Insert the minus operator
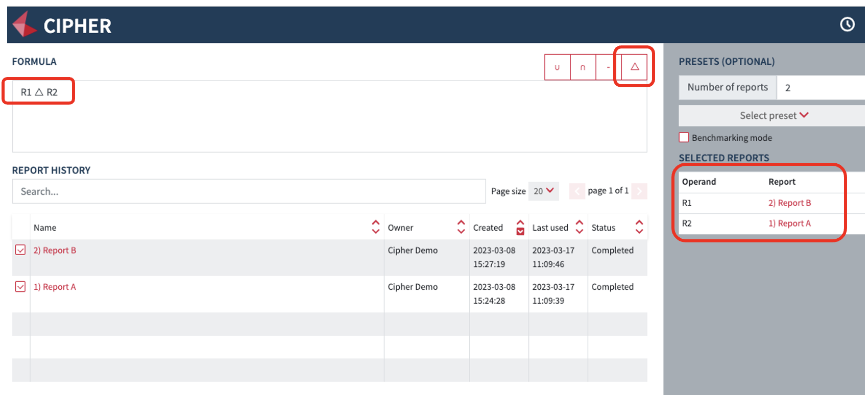868x398 pixels. point(608,67)
